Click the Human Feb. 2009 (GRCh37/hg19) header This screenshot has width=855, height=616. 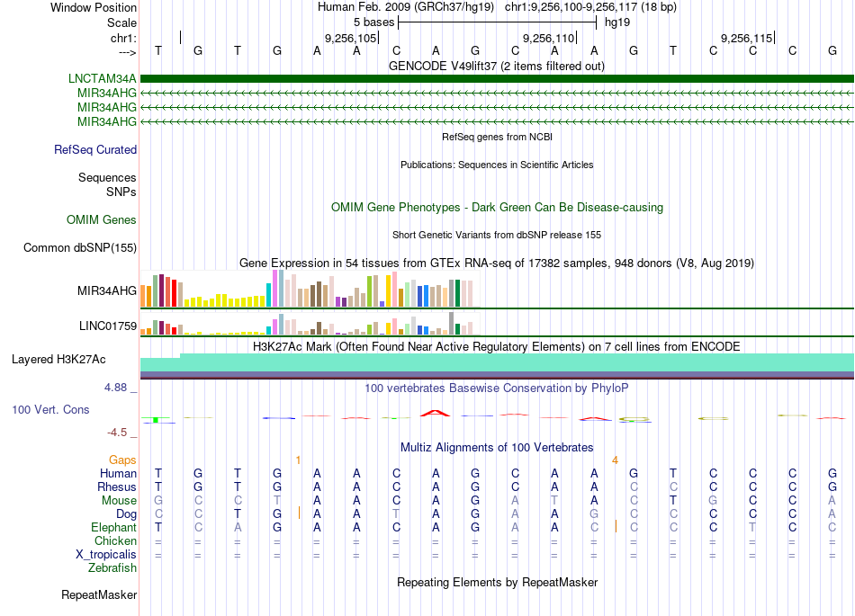[x=406, y=7]
